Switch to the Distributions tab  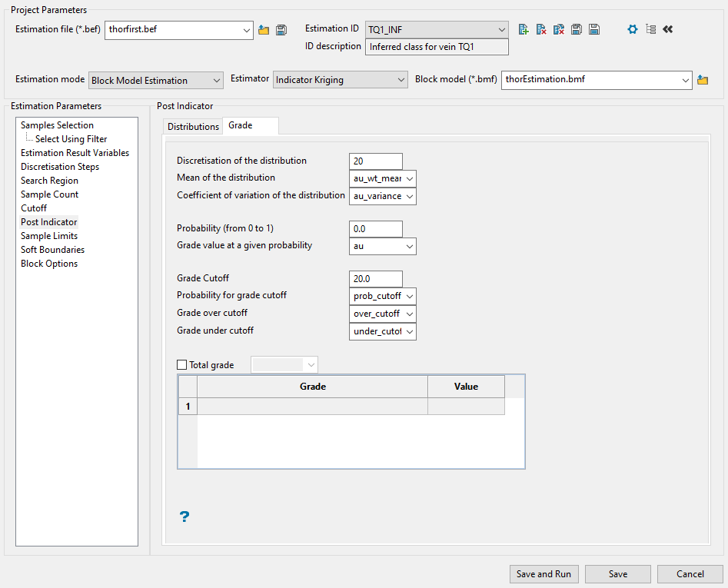193,126
